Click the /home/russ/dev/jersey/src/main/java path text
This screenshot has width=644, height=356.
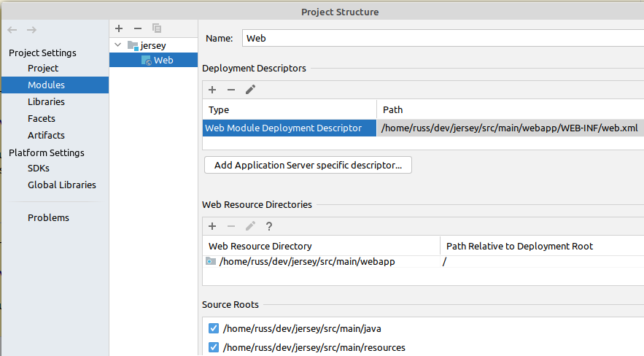point(302,328)
